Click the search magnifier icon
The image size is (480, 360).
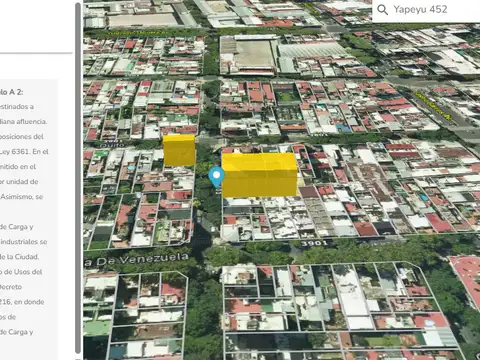tap(382, 10)
